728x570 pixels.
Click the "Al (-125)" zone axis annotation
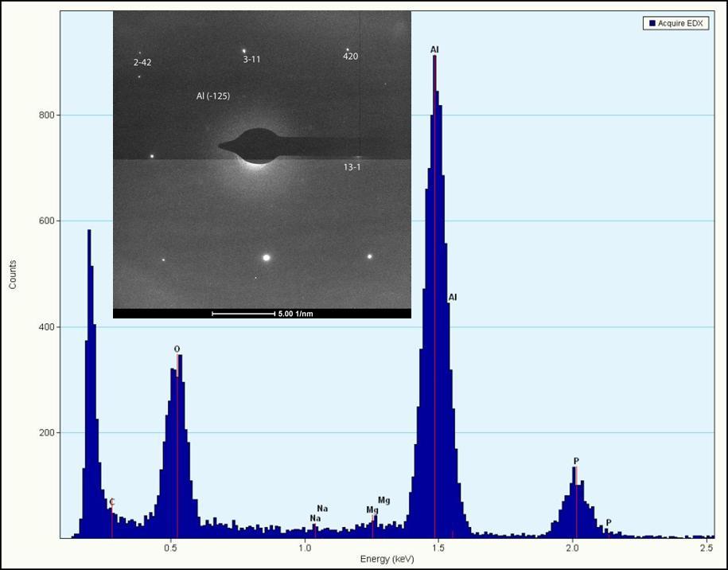pos(213,96)
